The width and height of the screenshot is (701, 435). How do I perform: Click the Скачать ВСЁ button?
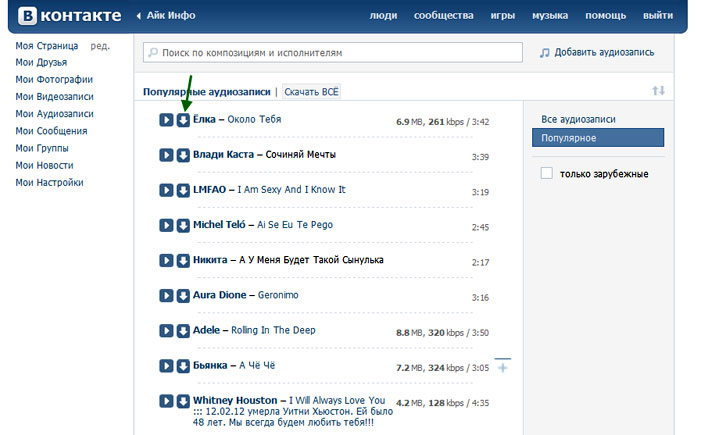tap(311, 92)
